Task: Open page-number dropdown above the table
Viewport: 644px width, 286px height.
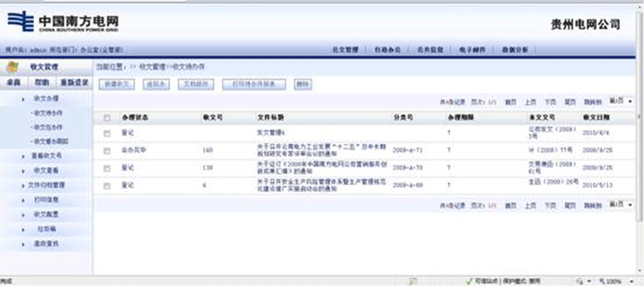Action: pos(620,101)
